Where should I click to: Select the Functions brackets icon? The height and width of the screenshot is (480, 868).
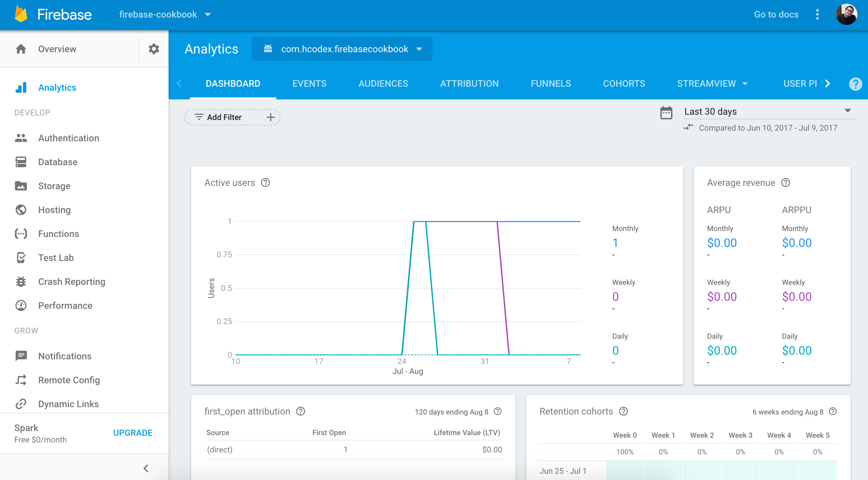[21, 234]
